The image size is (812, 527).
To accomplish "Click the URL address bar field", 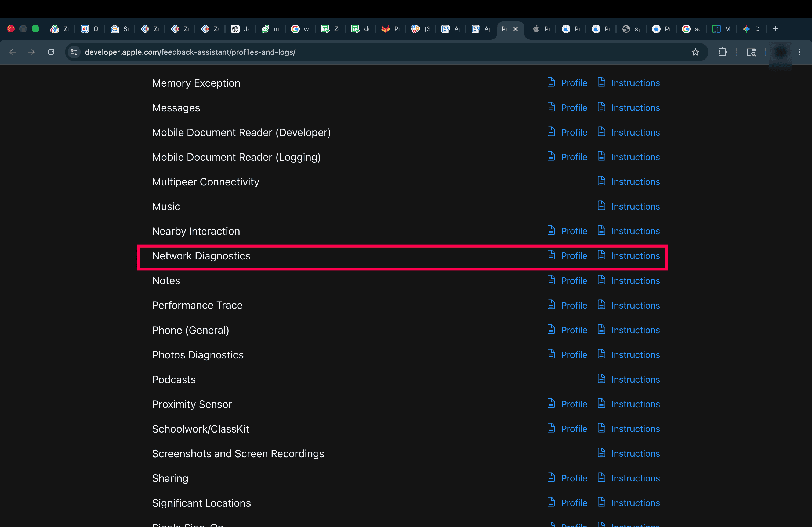I will (x=382, y=52).
